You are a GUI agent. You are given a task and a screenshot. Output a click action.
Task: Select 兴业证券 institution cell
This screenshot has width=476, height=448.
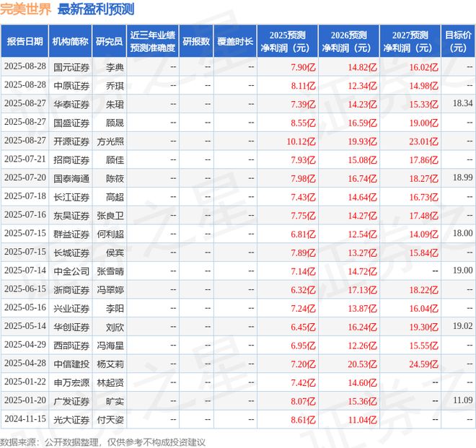pyautogui.click(x=71, y=309)
